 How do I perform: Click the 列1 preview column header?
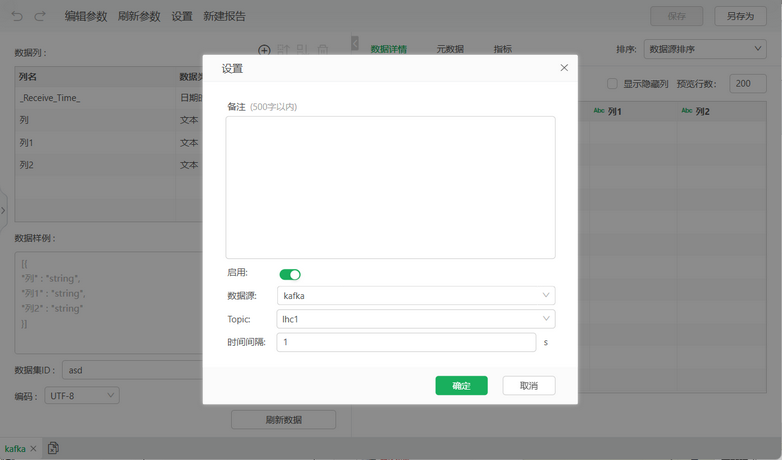click(633, 111)
